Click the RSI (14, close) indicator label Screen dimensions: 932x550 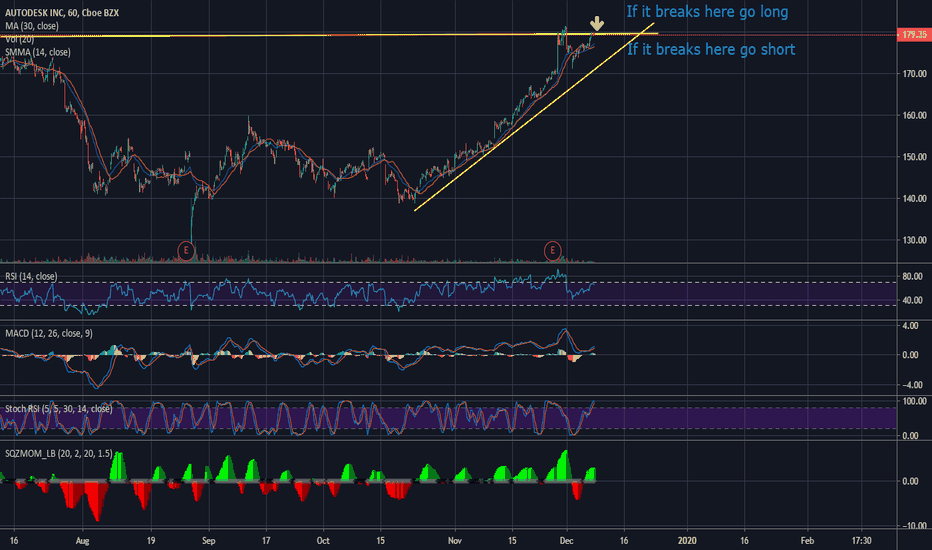[x=32, y=276]
